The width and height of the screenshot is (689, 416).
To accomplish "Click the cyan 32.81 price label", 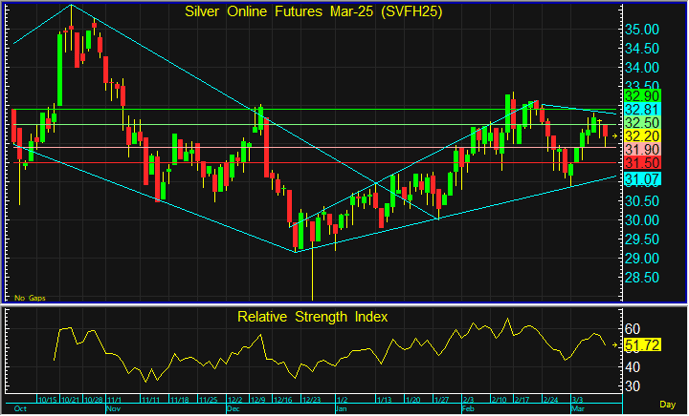I will (640, 108).
